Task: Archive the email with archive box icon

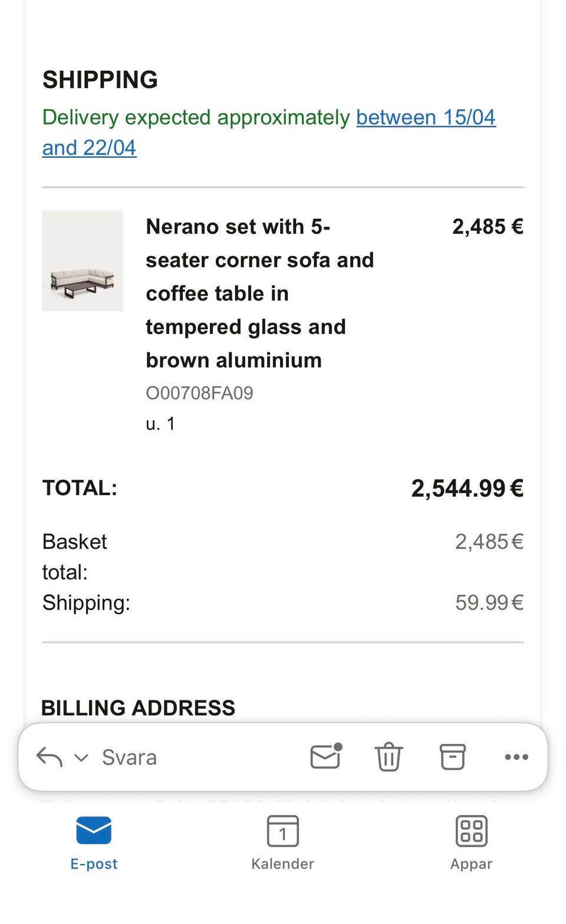Action: [453, 757]
